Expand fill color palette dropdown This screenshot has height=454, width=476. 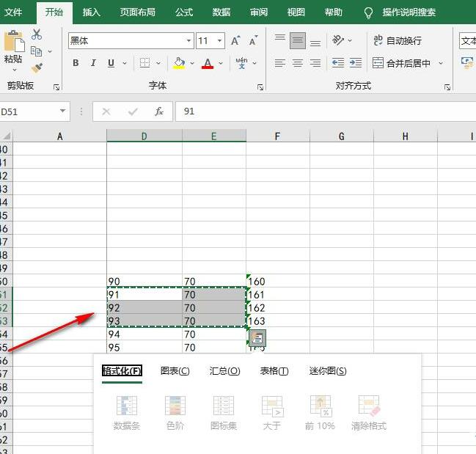point(192,63)
